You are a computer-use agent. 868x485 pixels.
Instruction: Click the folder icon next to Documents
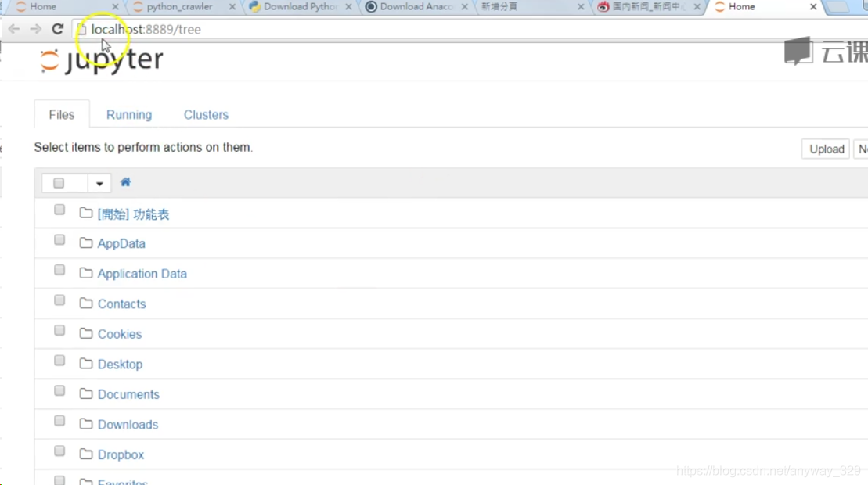coord(86,393)
